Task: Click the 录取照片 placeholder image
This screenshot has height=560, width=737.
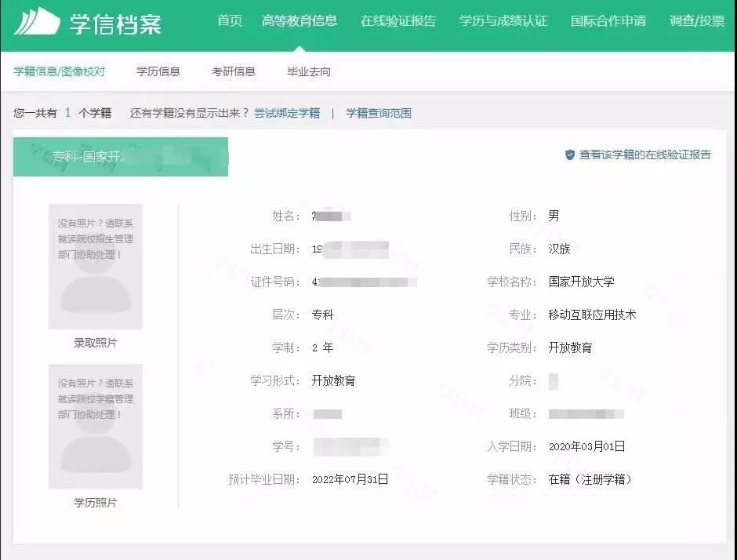Action: pyautogui.click(x=96, y=267)
